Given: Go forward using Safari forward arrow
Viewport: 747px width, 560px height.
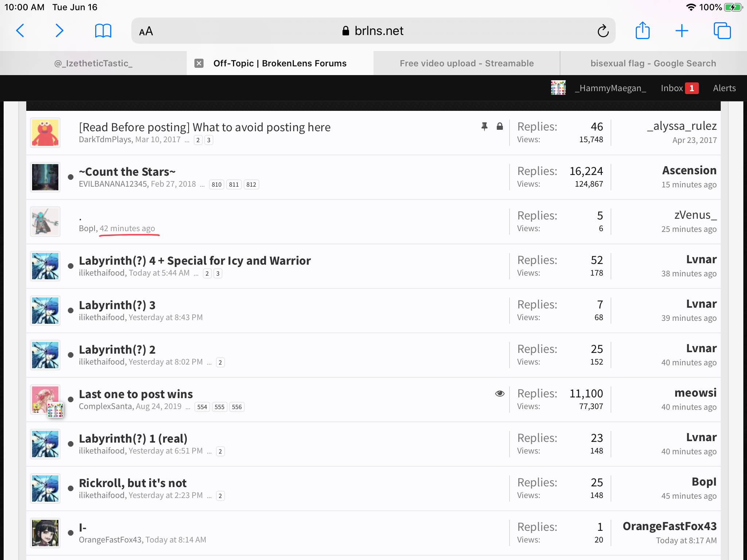Looking at the screenshot, I should point(59,31).
